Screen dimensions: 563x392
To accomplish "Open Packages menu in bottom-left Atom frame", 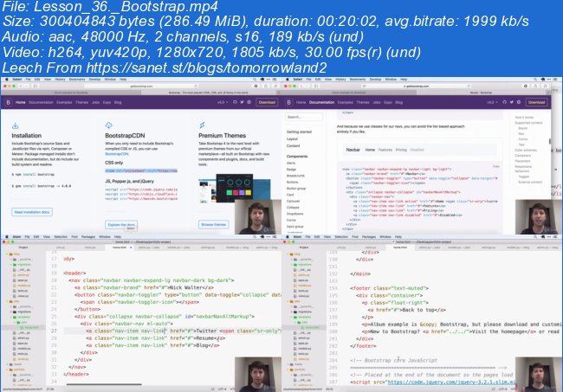I will pyautogui.click(x=88, y=237).
